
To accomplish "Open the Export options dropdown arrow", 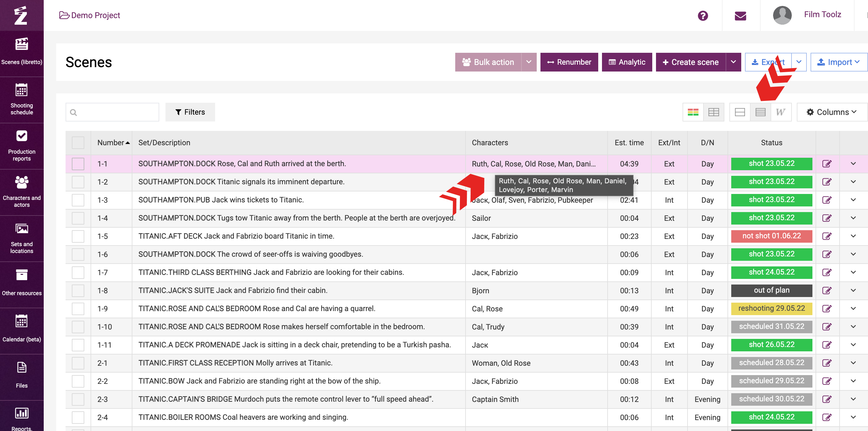I will coord(799,62).
